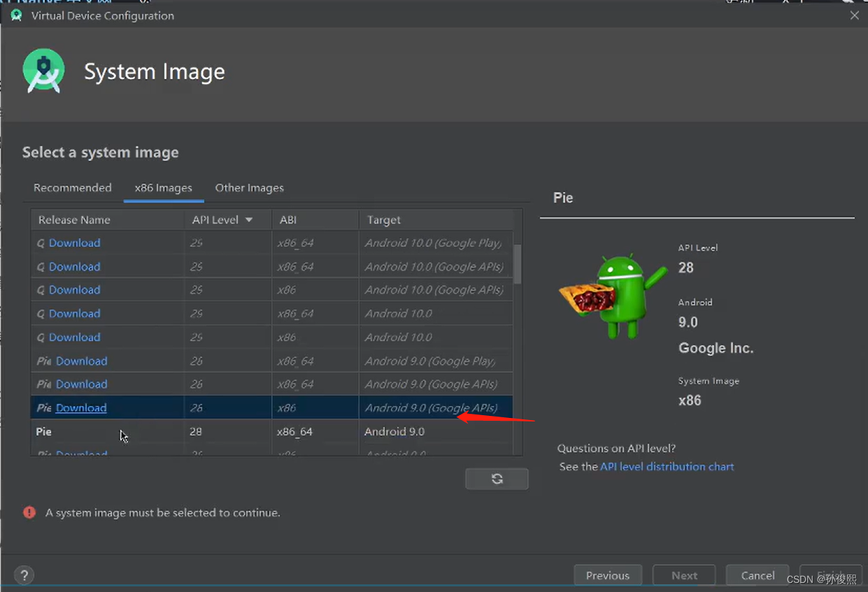Click the 9.0 Android version value in details

688,322
